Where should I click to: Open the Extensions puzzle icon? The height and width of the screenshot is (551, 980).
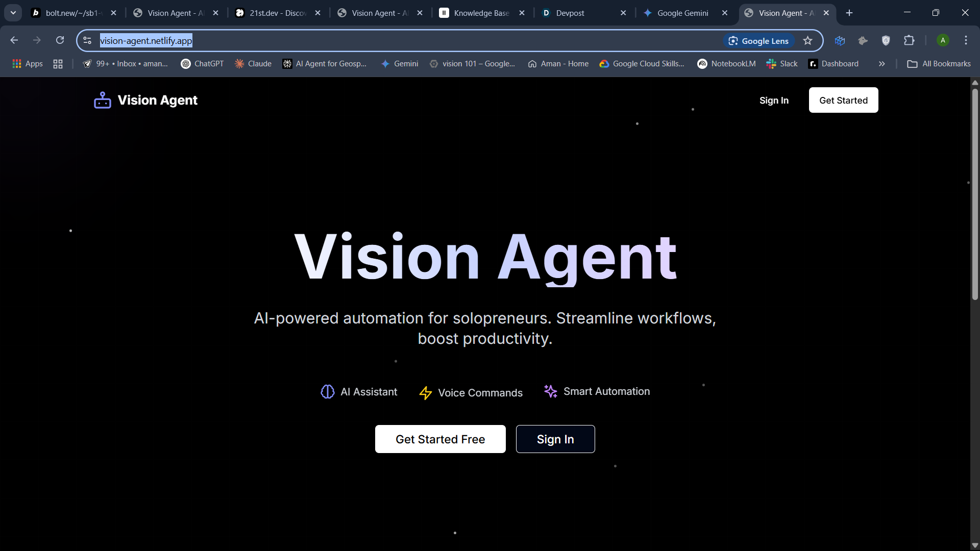[x=909, y=41]
